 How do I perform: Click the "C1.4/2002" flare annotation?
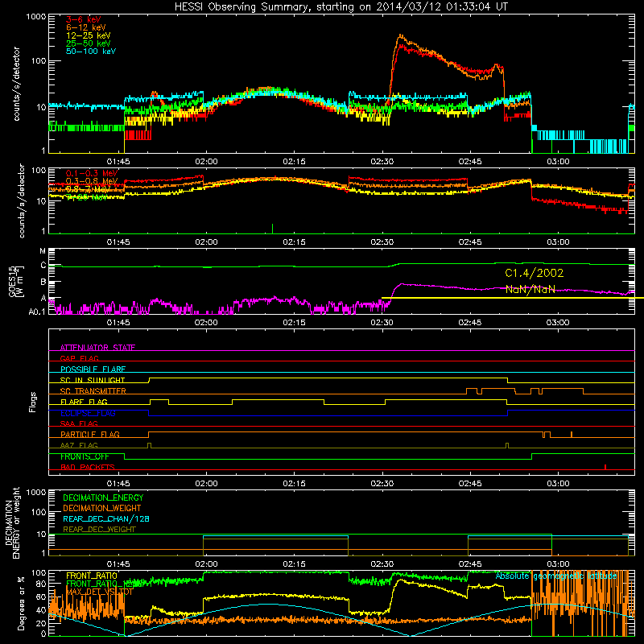[534, 273]
